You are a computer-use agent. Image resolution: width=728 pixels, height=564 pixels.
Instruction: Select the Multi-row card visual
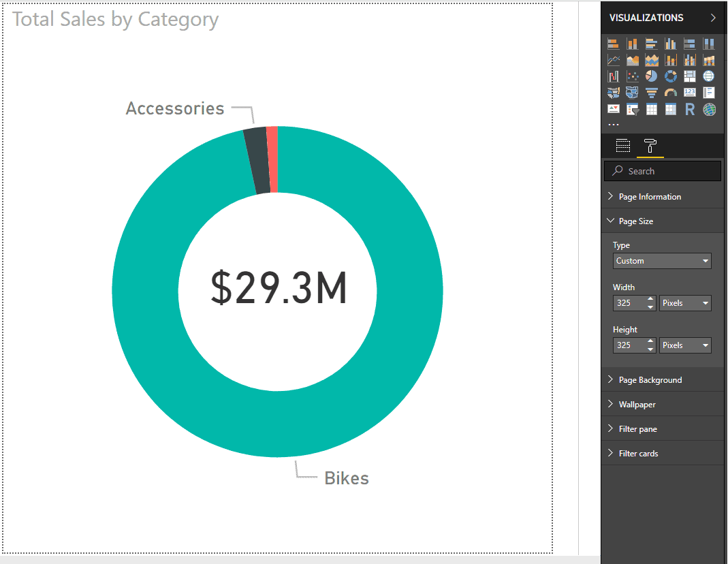coord(708,93)
